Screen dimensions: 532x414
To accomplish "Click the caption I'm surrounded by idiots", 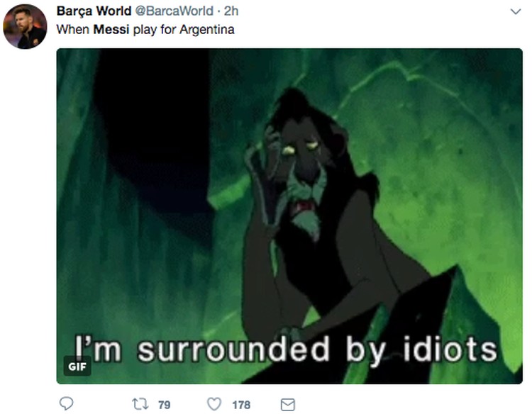I will 286,350.
